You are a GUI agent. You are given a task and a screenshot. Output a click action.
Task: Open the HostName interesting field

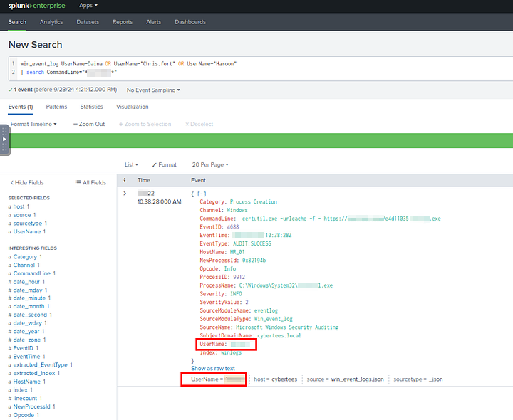[27, 382]
